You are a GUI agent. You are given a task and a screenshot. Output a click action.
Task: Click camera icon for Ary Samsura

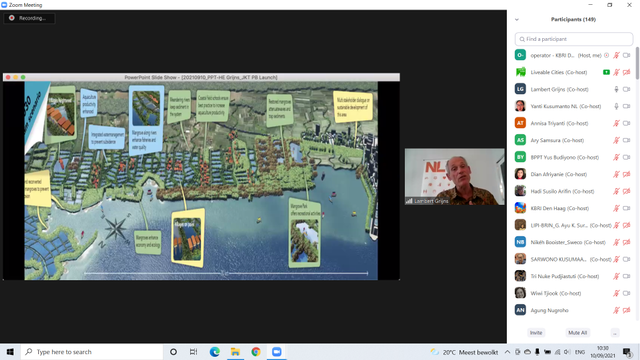(627, 140)
